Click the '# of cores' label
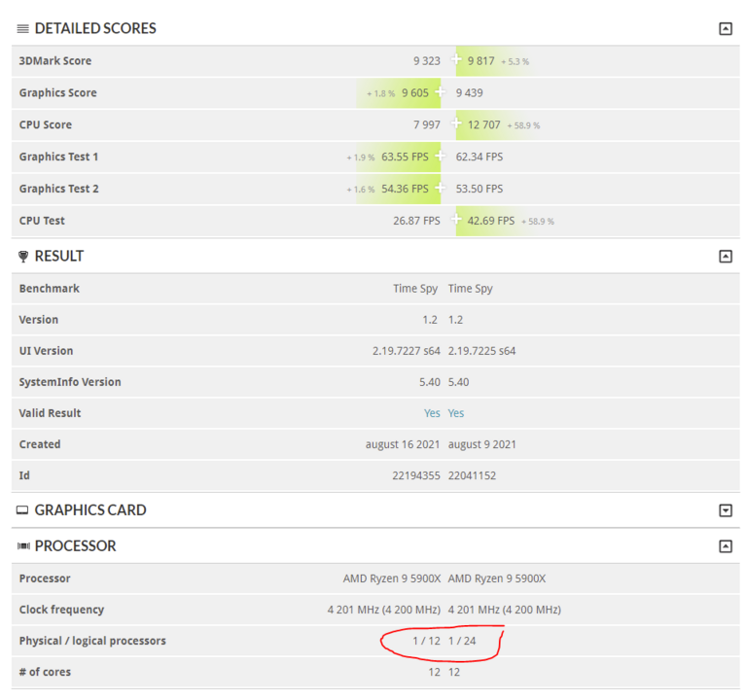This screenshot has width=746, height=700. click(45, 672)
